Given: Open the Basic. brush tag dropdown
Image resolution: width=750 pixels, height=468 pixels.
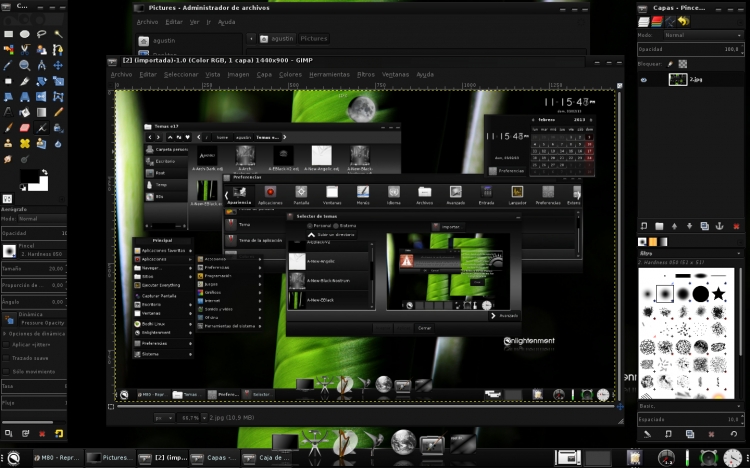Looking at the screenshot, I should pyautogui.click(x=690, y=406).
